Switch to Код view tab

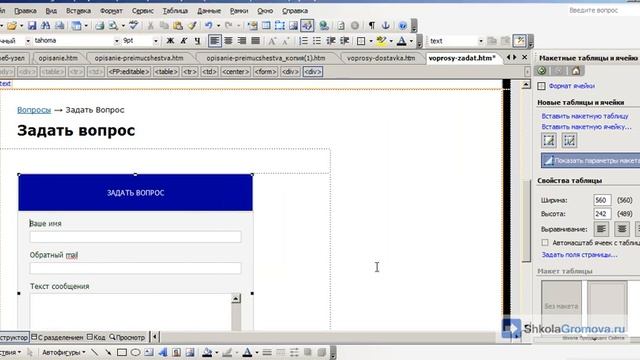tap(96, 337)
